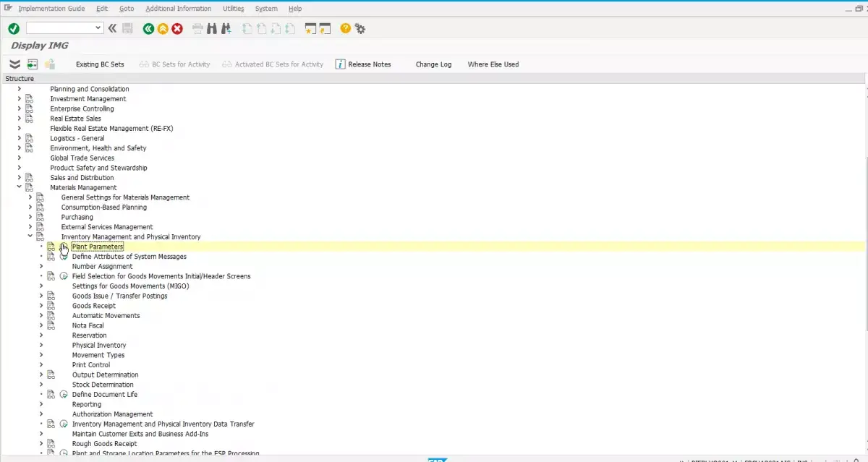The height and width of the screenshot is (462, 868).
Task: Open Help via yellow question mark icon
Action: coord(346,28)
